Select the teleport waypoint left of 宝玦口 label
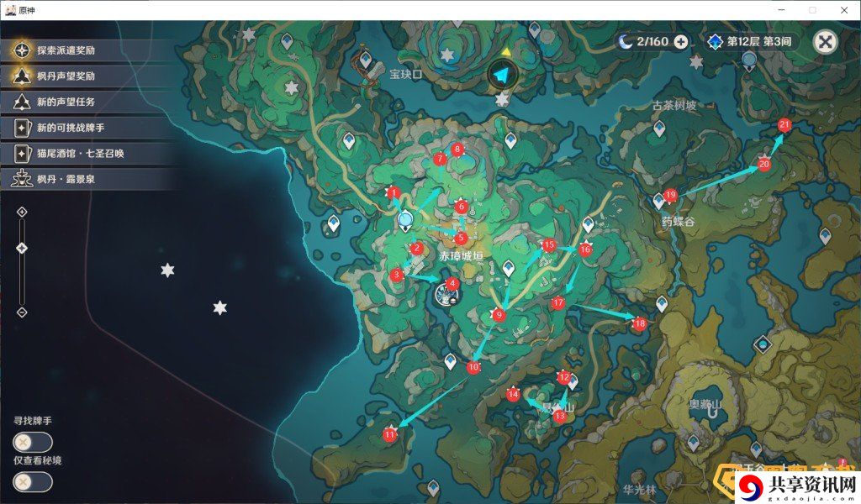Screen dimensions: 861x504 click(x=366, y=60)
